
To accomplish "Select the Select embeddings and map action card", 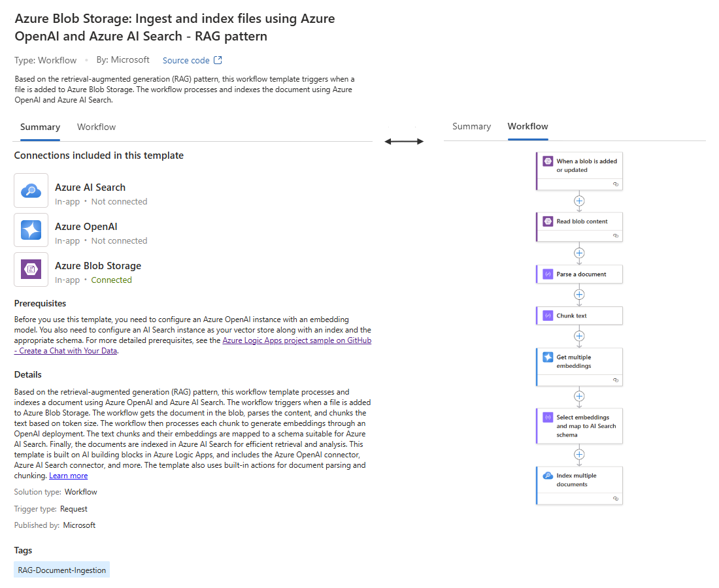I will pos(579,426).
